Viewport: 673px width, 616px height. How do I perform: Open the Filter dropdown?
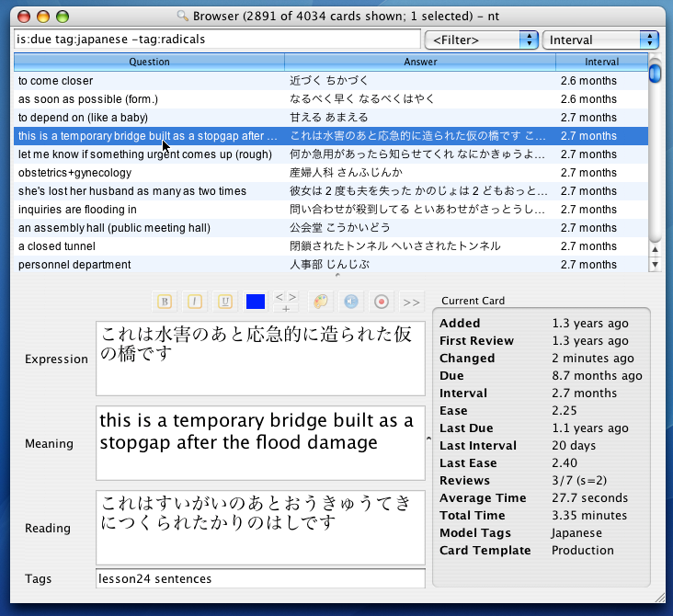tap(482, 40)
